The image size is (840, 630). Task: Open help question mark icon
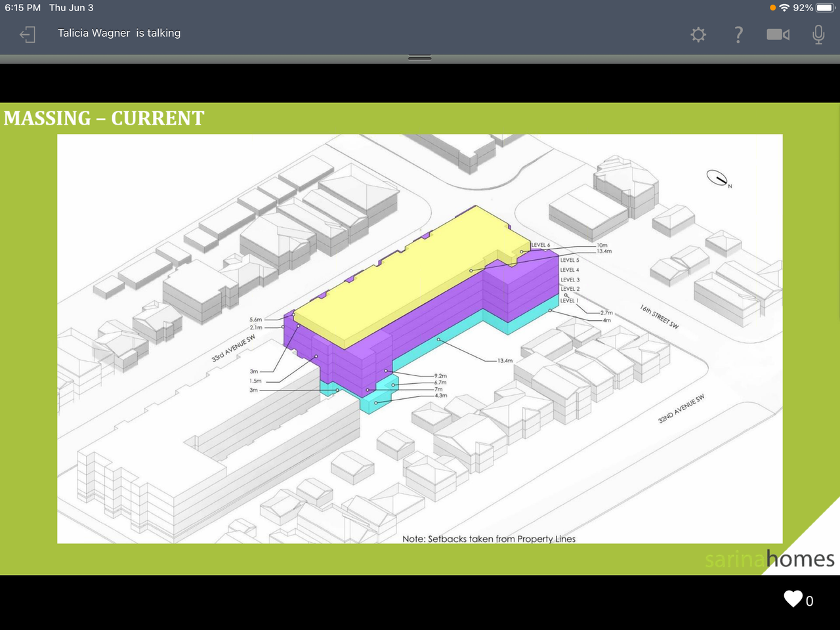tap(738, 34)
